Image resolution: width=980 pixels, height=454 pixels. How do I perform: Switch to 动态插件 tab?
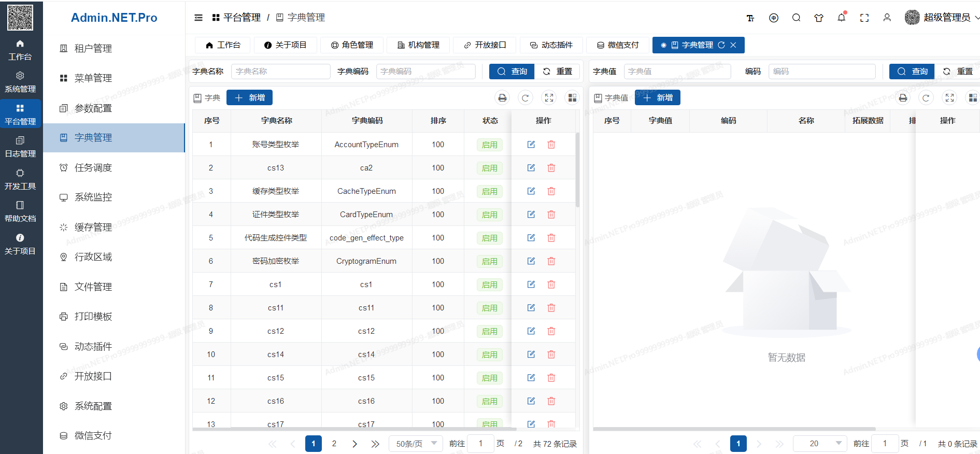551,45
